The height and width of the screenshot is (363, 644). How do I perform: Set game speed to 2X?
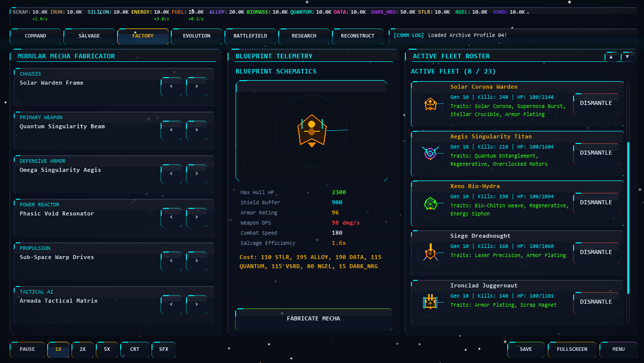coord(83,349)
